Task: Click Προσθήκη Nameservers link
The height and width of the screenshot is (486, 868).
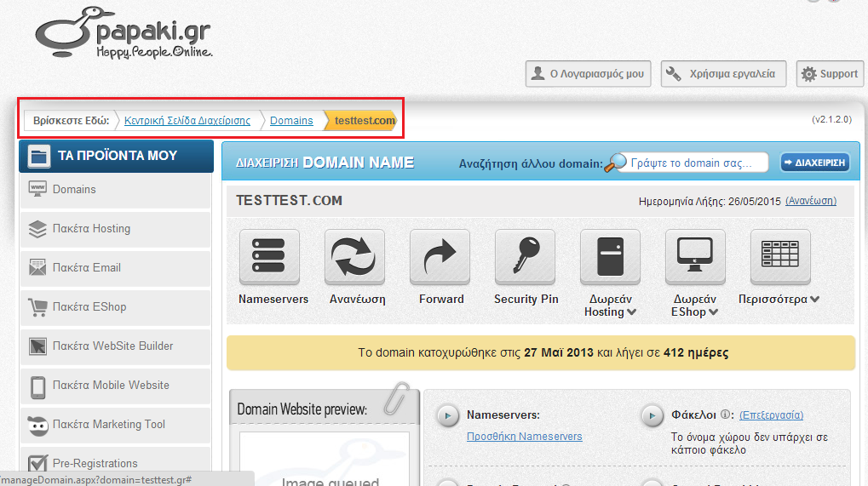Action: pos(524,437)
